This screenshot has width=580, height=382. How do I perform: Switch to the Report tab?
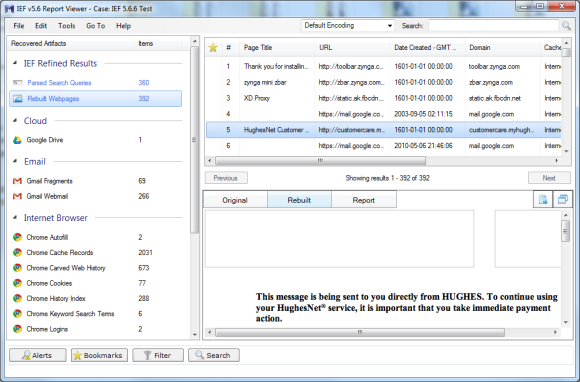tap(364, 200)
